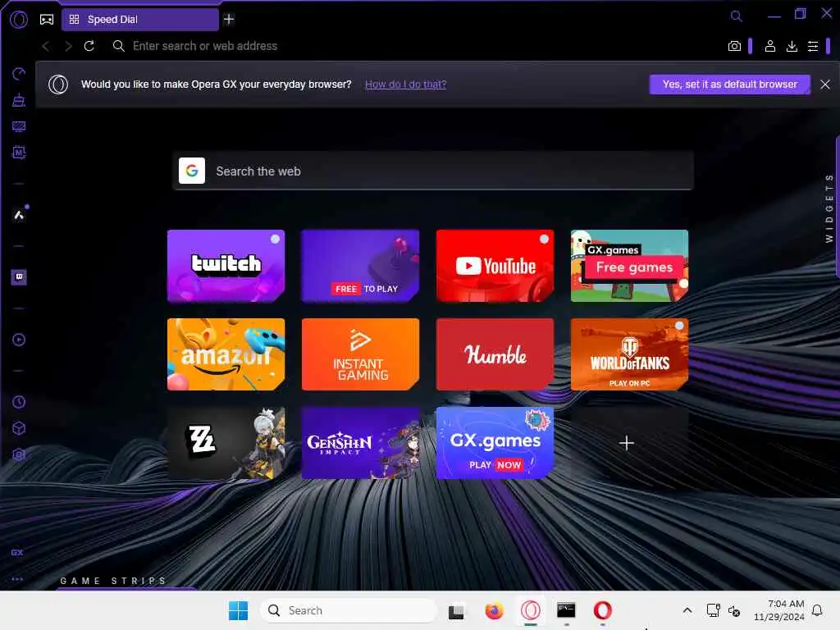
Task: Open Aria AI icon in sidebar
Action: (x=19, y=215)
